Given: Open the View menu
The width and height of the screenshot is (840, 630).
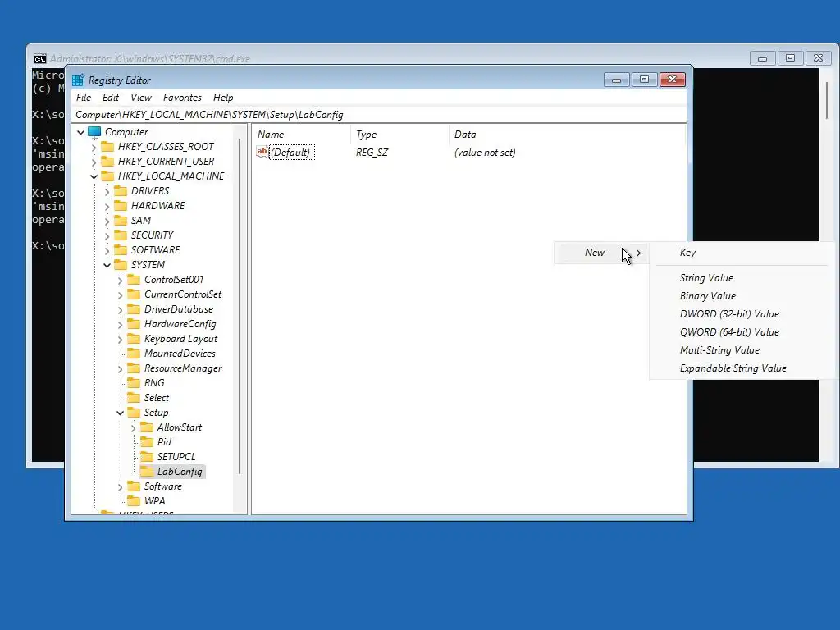Looking at the screenshot, I should click(x=141, y=98).
